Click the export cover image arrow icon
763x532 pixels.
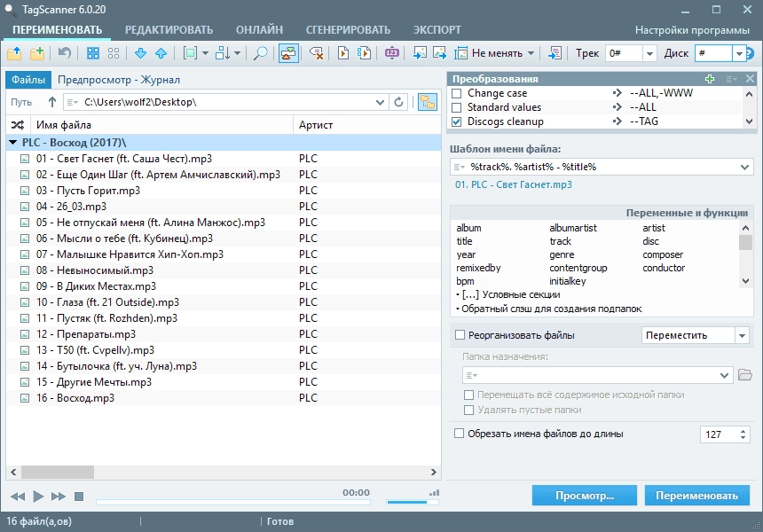coord(439,53)
